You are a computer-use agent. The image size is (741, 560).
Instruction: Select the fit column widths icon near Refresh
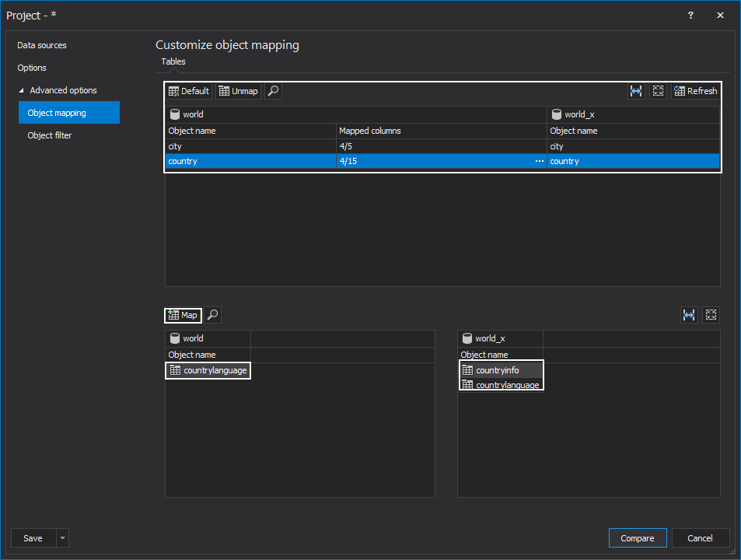(636, 91)
